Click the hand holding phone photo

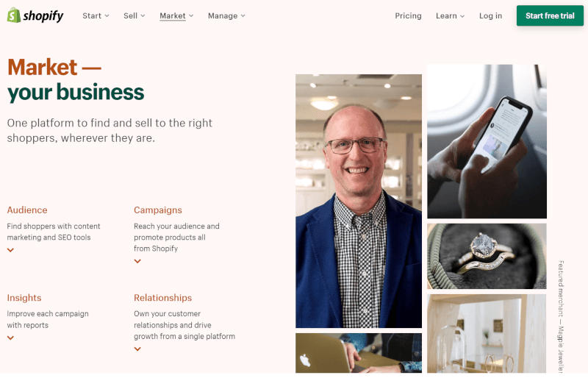pyautogui.click(x=487, y=141)
